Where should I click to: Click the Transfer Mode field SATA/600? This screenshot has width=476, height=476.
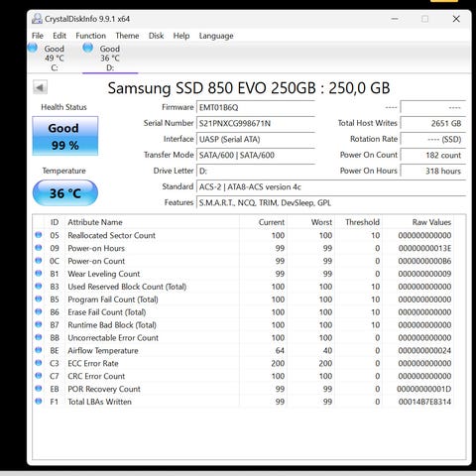click(x=256, y=155)
